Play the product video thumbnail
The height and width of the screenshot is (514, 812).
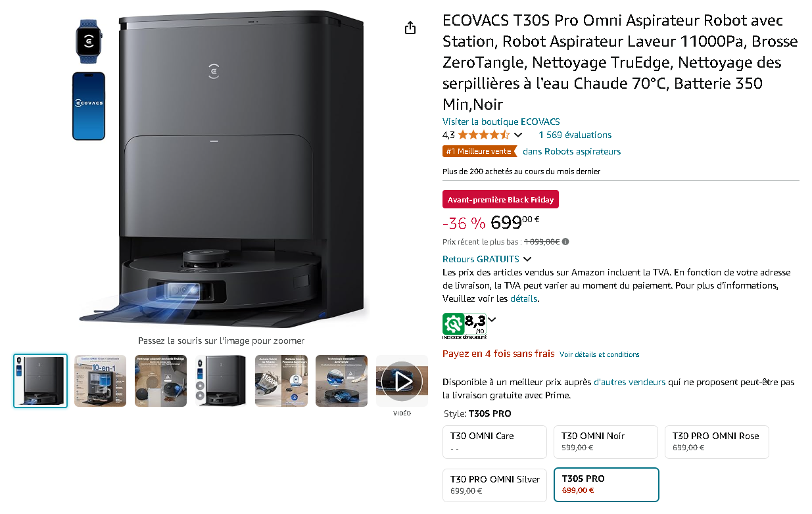(402, 381)
